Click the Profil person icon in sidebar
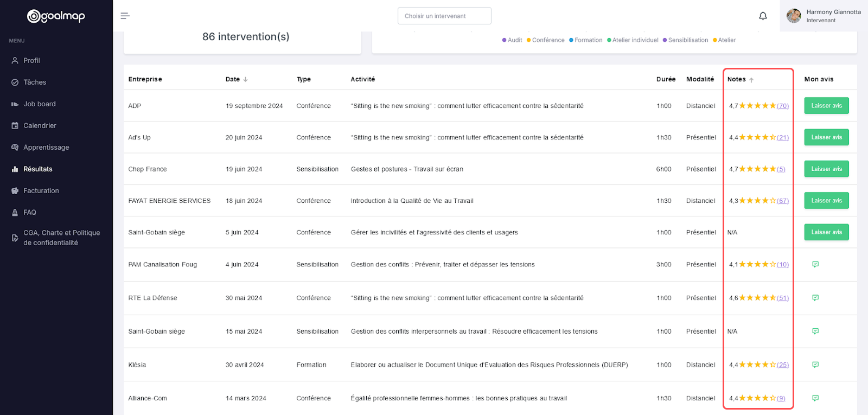The image size is (868, 415). click(x=15, y=61)
